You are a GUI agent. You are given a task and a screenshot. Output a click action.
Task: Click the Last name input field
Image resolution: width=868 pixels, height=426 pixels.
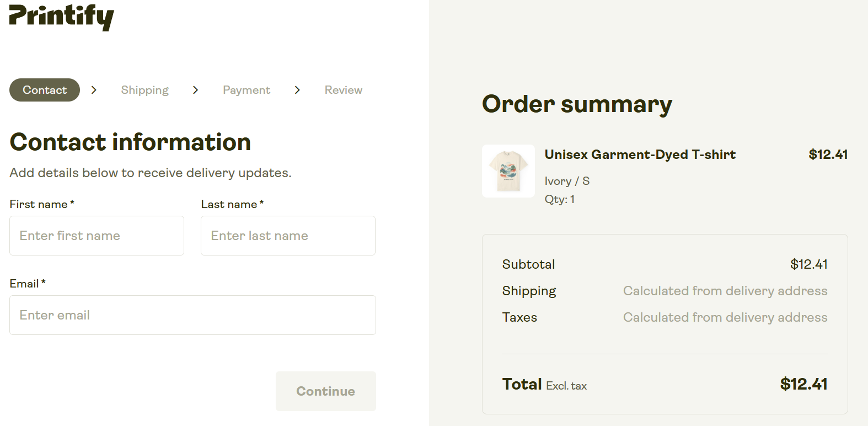click(288, 236)
